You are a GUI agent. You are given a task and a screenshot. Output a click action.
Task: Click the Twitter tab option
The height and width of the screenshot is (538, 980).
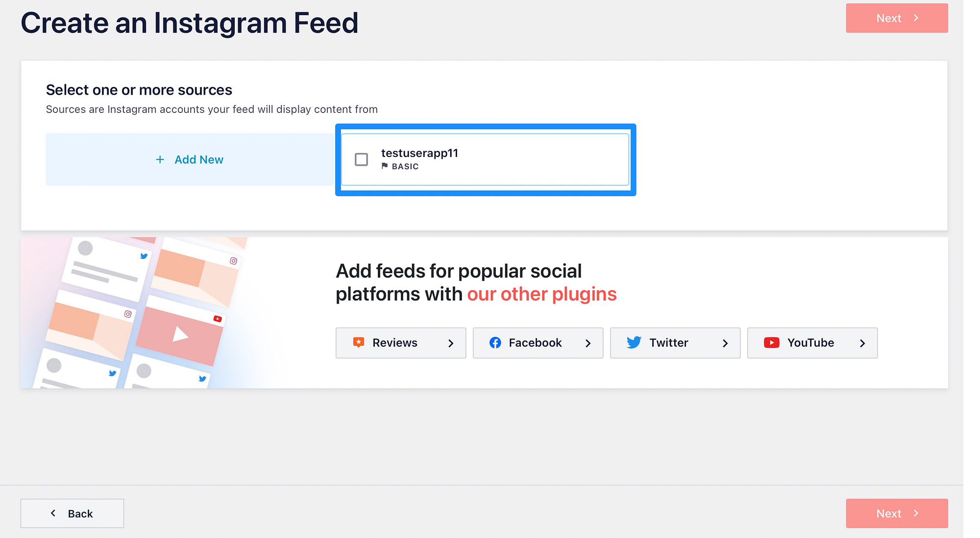(x=675, y=342)
